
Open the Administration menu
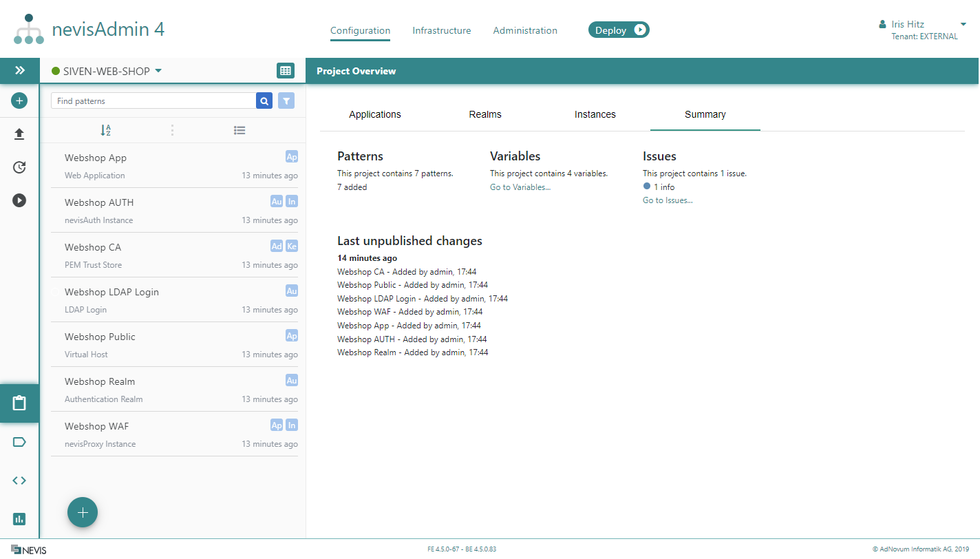(525, 30)
